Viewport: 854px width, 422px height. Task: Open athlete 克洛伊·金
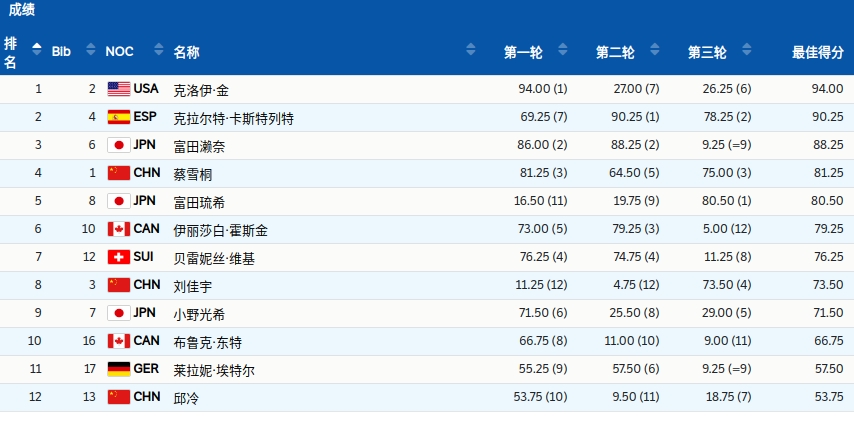pos(201,90)
